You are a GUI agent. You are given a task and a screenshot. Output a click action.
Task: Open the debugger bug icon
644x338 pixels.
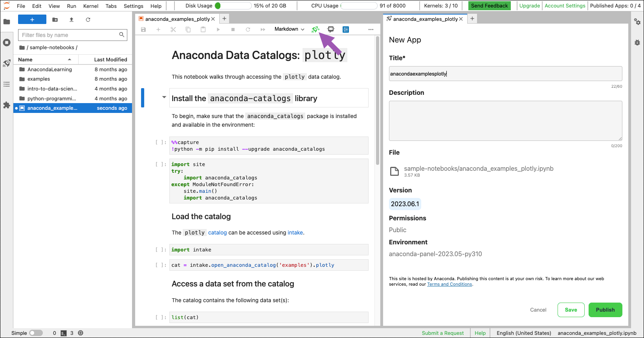[637, 42]
